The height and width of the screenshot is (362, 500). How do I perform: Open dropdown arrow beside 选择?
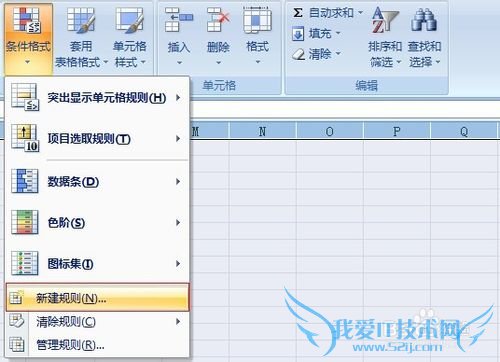coord(438,62)
